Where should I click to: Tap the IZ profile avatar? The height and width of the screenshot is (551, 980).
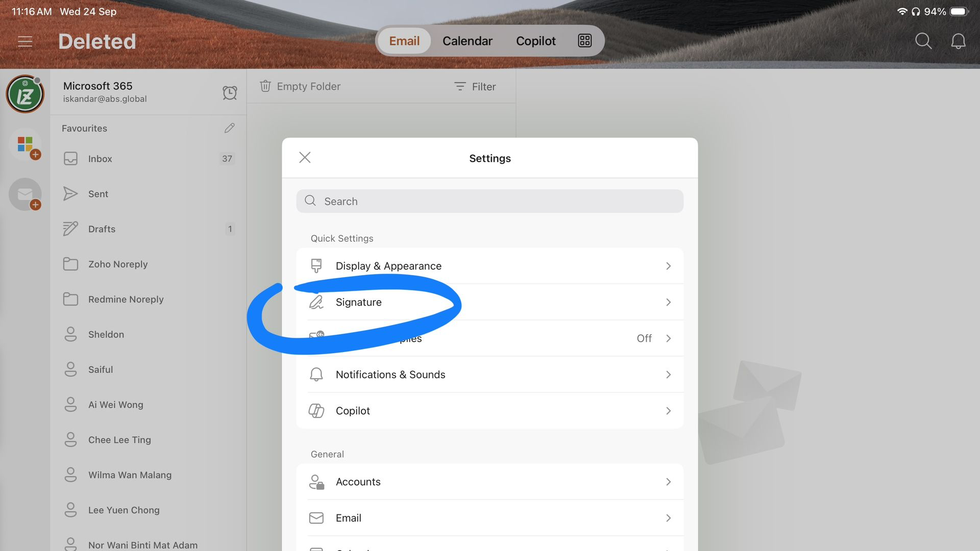pos(25,94)
